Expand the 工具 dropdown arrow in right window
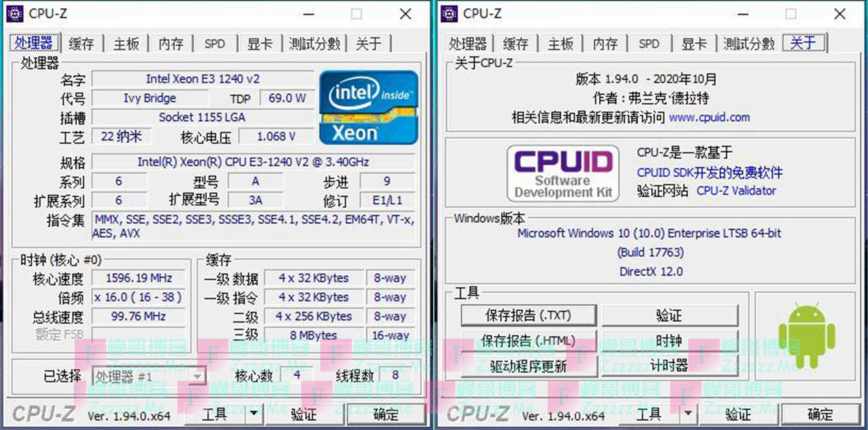Image resolution: width=868 pixels, height=430 pixels. [688, 413]
